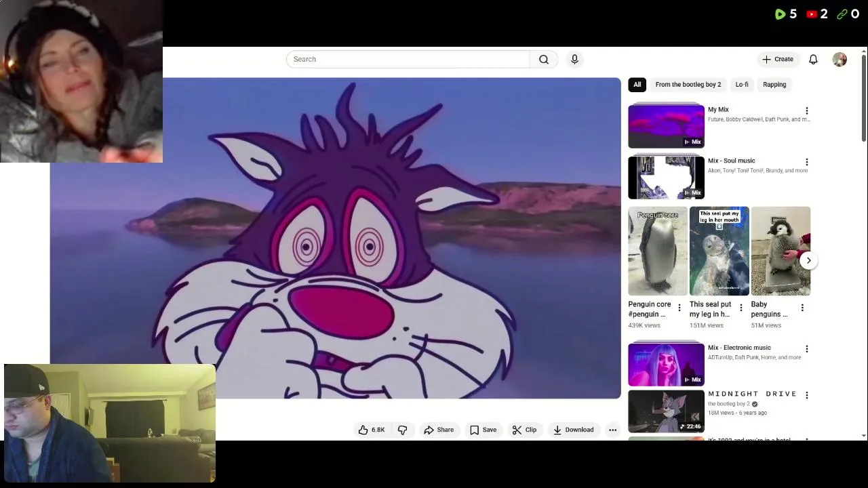Dislike the video

402,430
